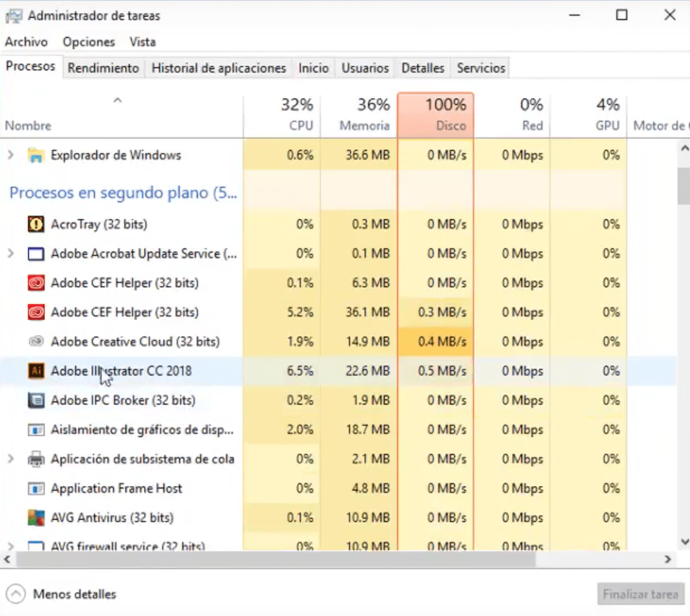Open the Inicio tab
This screenshot has width=690, height=616.
[313, 68]
